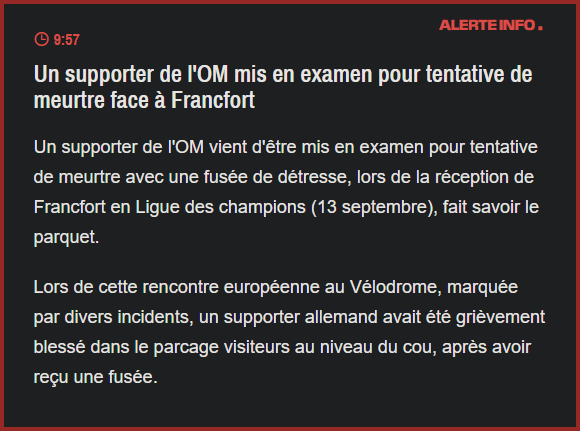580x431 pixels.
Task: Click the 9:57 timestamp
Action: pyautogui.click(x=67, y=40)
